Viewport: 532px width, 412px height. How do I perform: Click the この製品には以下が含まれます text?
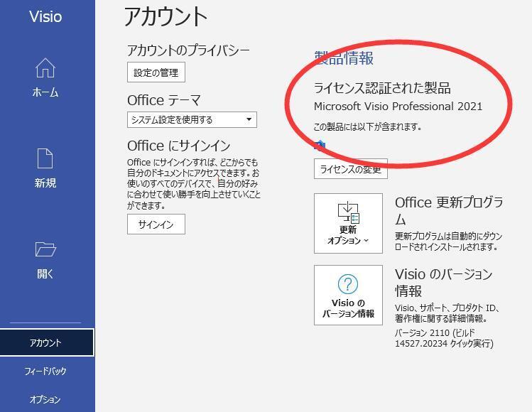coord(368,127)
